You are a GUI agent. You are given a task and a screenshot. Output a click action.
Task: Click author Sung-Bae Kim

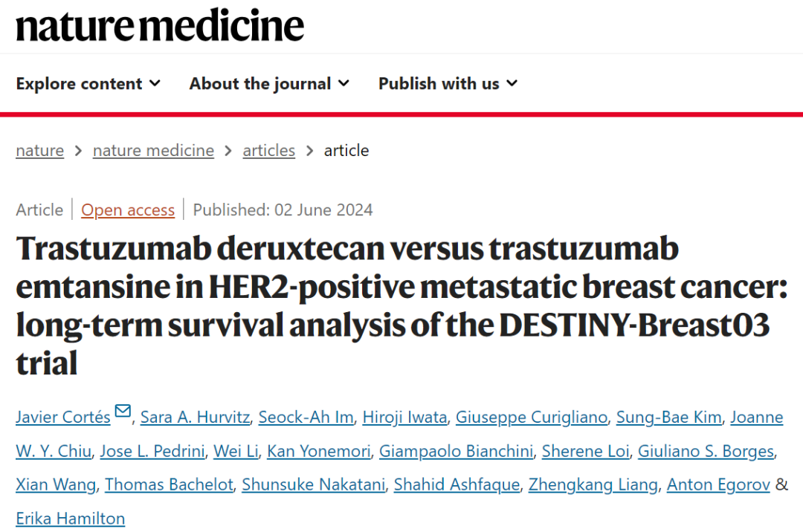[669, 417]
